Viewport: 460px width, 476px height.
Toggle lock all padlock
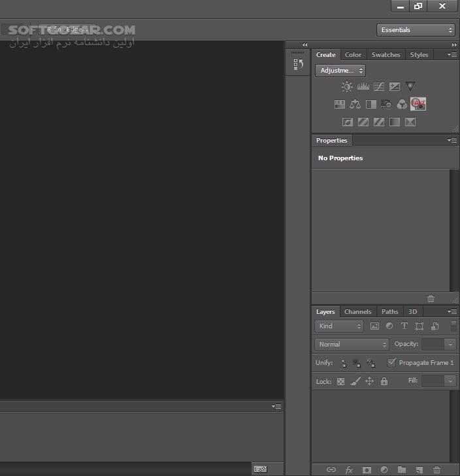[x=384, y=381]
